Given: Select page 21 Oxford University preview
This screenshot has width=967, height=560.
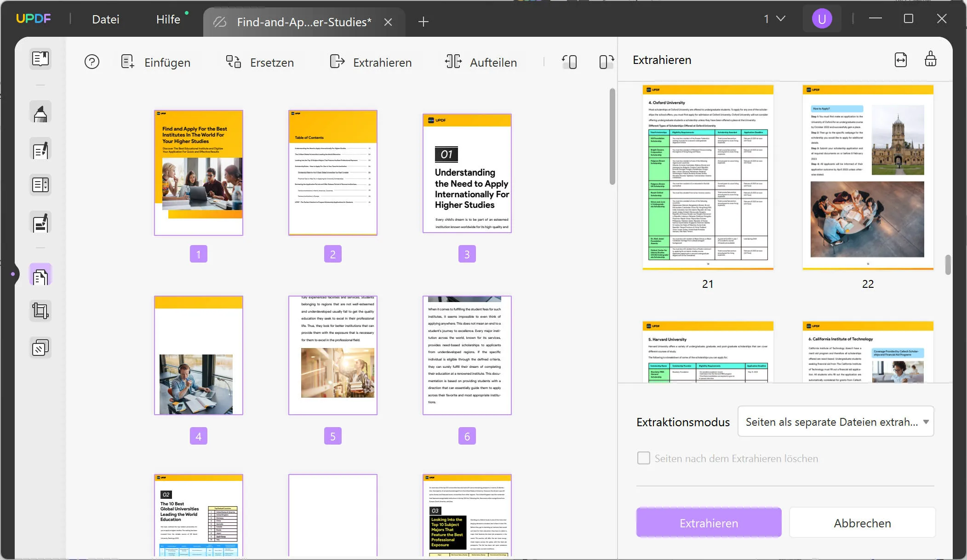Looking at the screenshot, I should 708,177.
